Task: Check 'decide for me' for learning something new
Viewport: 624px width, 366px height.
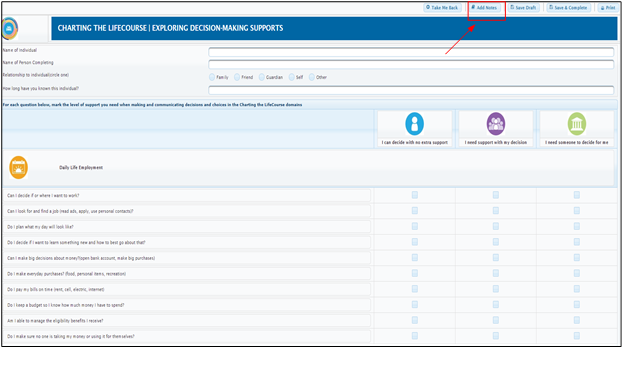Action: (577, 242)
